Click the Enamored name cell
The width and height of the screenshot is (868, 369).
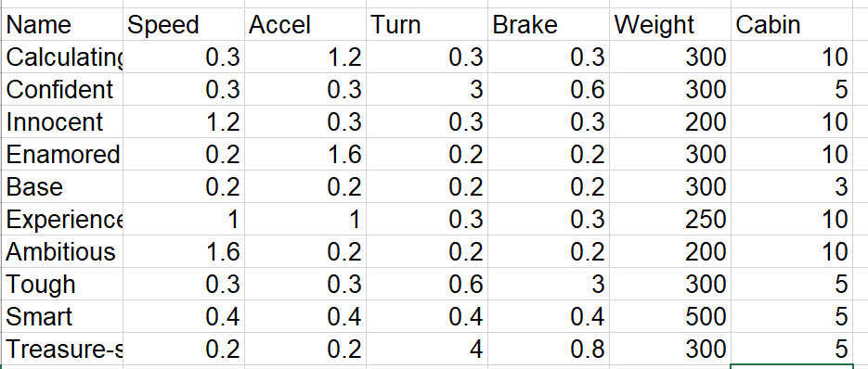pyautogui.click(x=62, y=154)
